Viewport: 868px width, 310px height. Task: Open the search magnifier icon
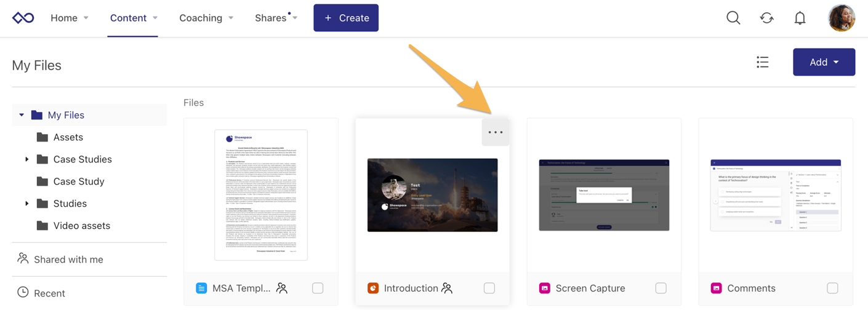733,18
